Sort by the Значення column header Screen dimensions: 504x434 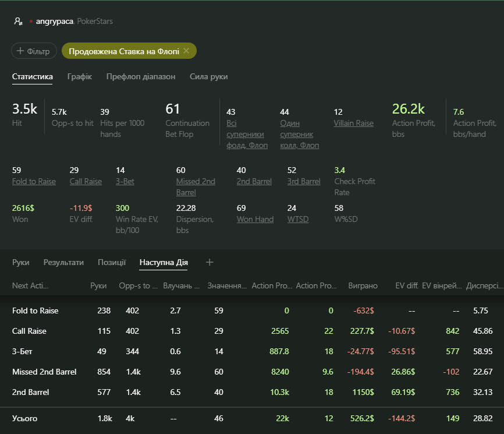click(x=227, y=285)
